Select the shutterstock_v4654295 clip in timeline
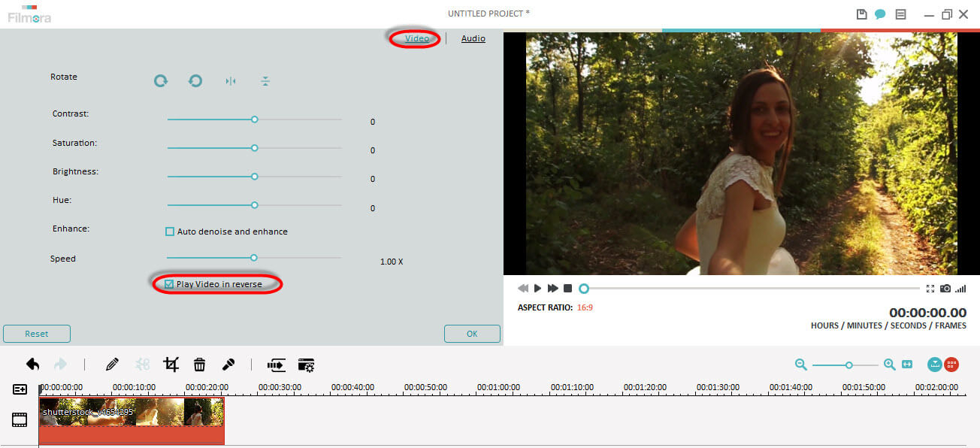Image resolution: width=980 pixels, height=448 pixels. pyautogui.click(x=132, y=421)
